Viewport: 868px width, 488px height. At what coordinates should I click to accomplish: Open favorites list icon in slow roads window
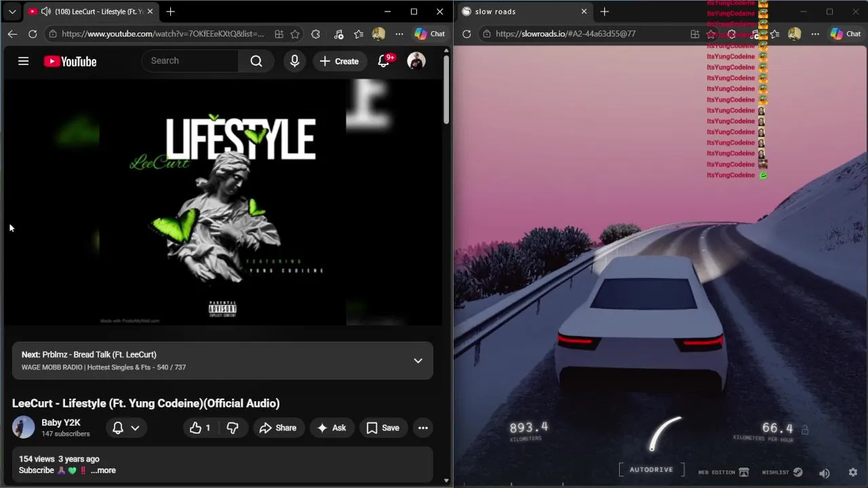click(774, 34)
